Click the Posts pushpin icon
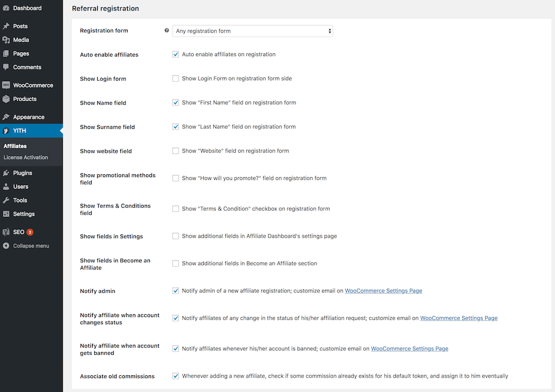Screen dimensions: 555x392 coord(6,26)
